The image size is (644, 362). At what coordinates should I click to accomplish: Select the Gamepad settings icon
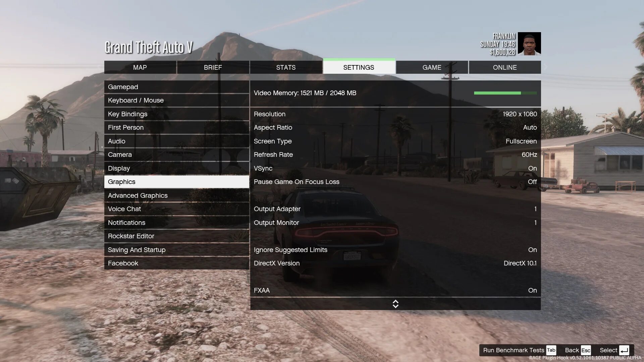(x=176, y=87)
